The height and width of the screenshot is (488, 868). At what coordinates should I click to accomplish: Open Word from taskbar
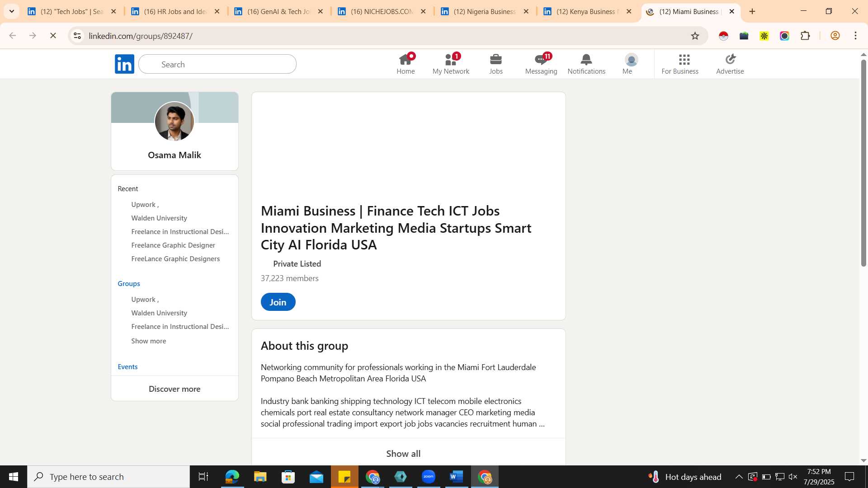[x=457, y=477]
